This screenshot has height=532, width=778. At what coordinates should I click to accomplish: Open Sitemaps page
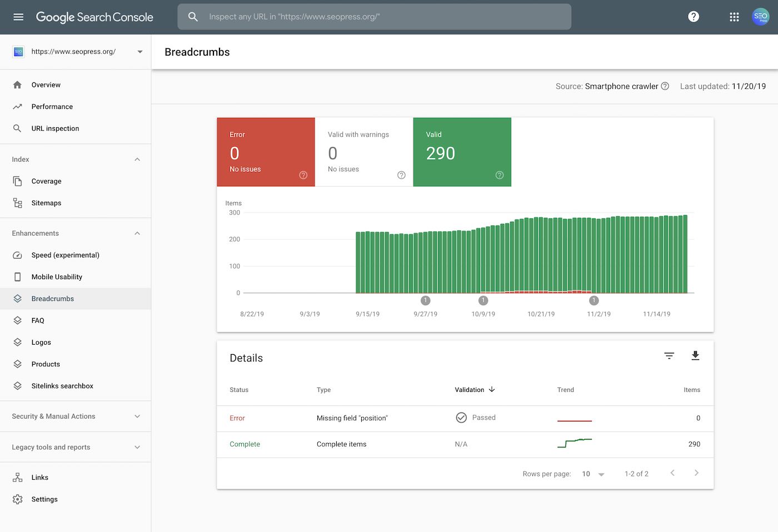coord(76,203)
